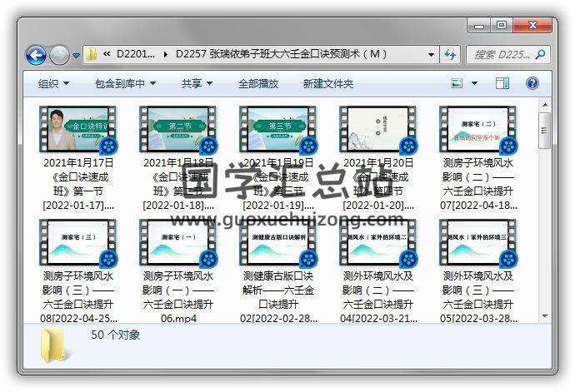Image resolution: width=575 pixels, height=392 pixels.
Task: Click file name ending [2022-01-18]
Action: pos(178,184)
